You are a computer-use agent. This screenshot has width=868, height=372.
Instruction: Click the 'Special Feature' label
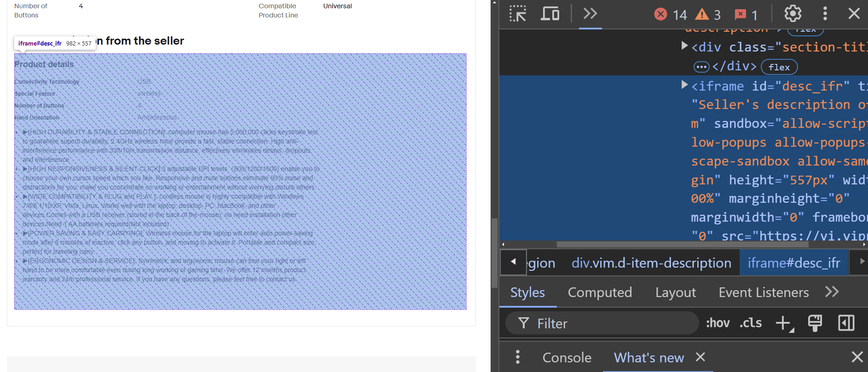[35, 94]
